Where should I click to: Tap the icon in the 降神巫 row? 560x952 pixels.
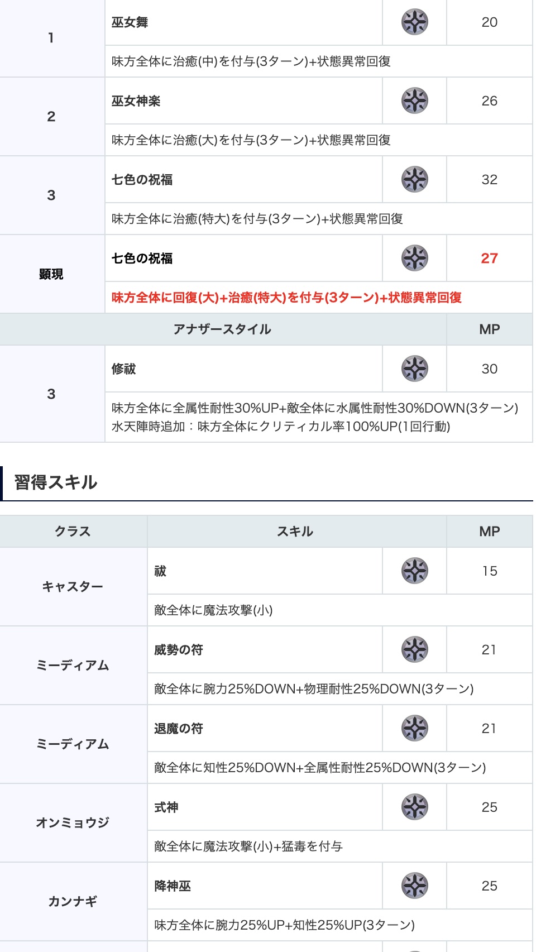(414, 886)
